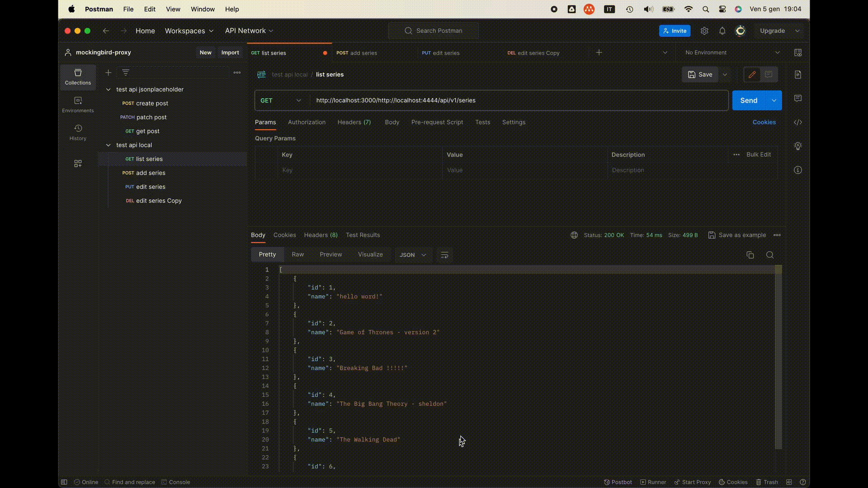Click the response body vertical scrollbar
868x488 pixels.
[778, 357]
